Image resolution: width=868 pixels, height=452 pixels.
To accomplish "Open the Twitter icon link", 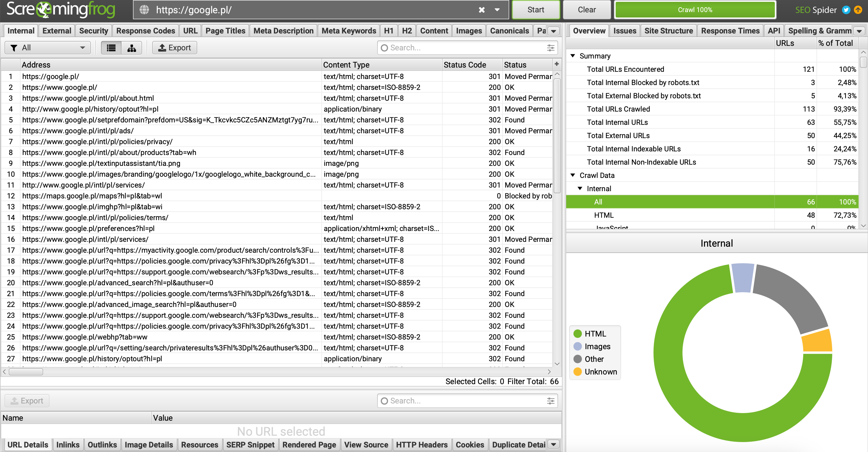I will (x=846, y=10).
